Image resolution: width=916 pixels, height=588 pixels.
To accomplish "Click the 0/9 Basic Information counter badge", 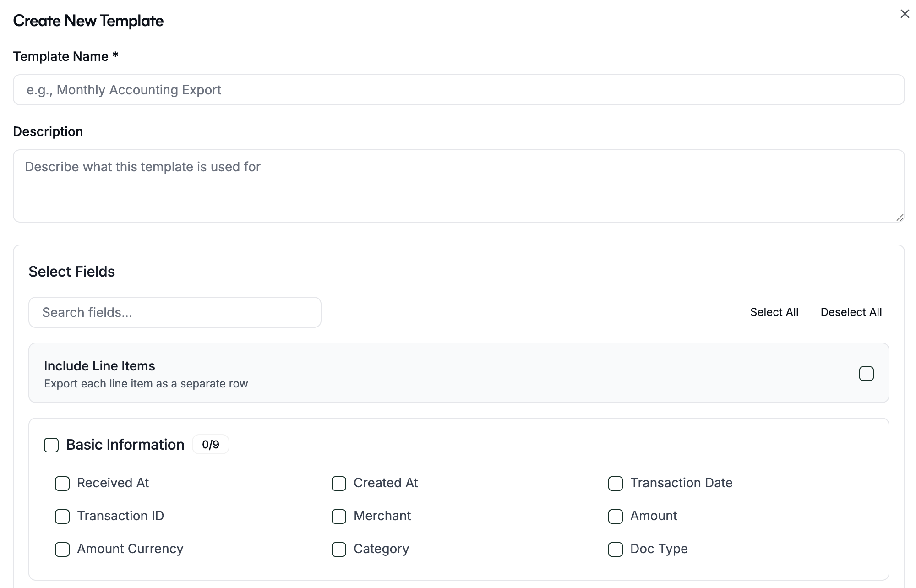I will pyautogui.click(x=211, y=444).
